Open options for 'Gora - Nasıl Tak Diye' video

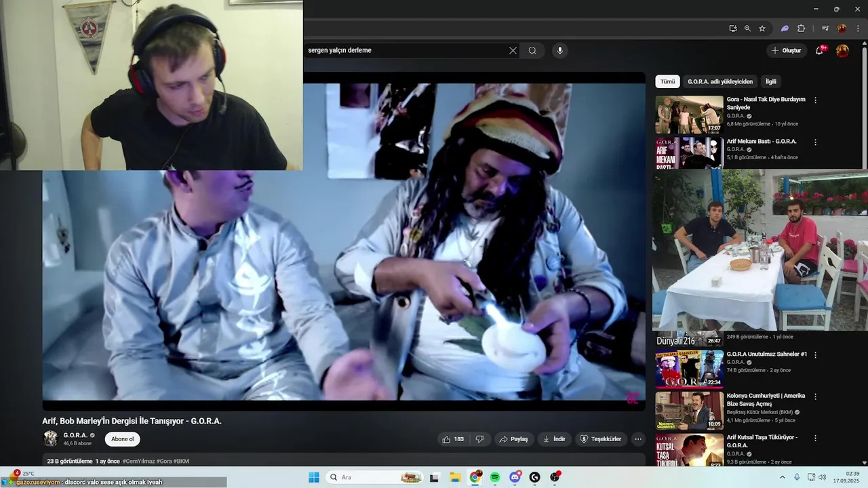[815, 100]
